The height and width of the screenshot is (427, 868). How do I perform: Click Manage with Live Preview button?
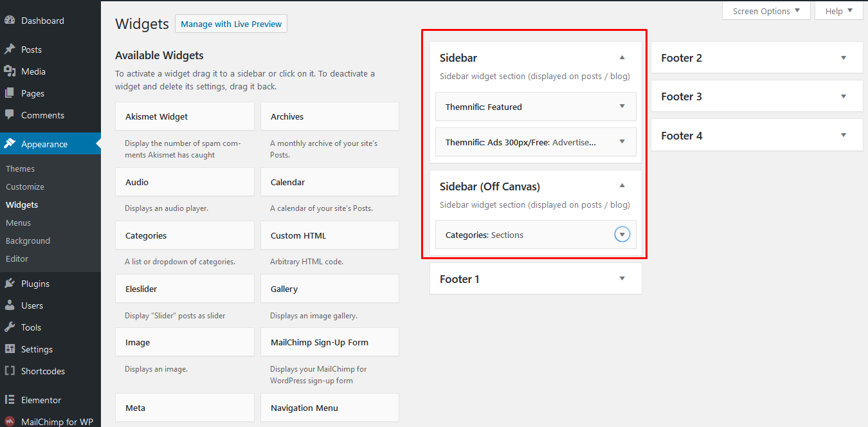click(231, 24)
